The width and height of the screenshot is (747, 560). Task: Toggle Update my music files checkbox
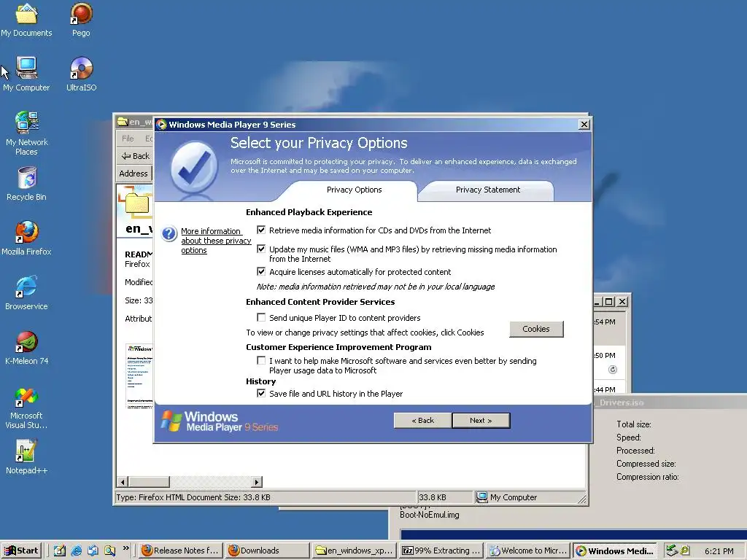[261, 249]
